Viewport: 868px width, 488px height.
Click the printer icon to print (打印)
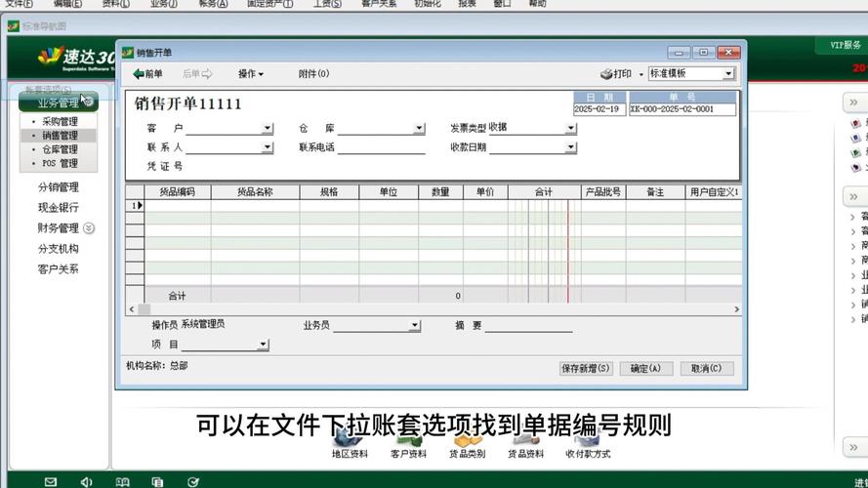606,74
